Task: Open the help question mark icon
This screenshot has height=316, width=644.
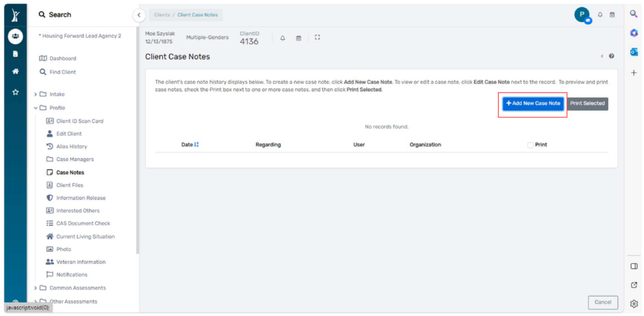Action: coord(611,56)
